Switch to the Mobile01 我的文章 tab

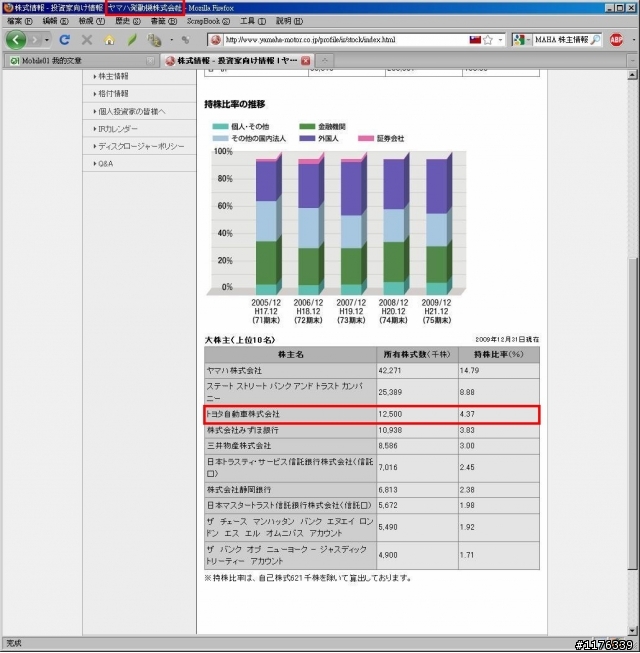pos(79,61)
